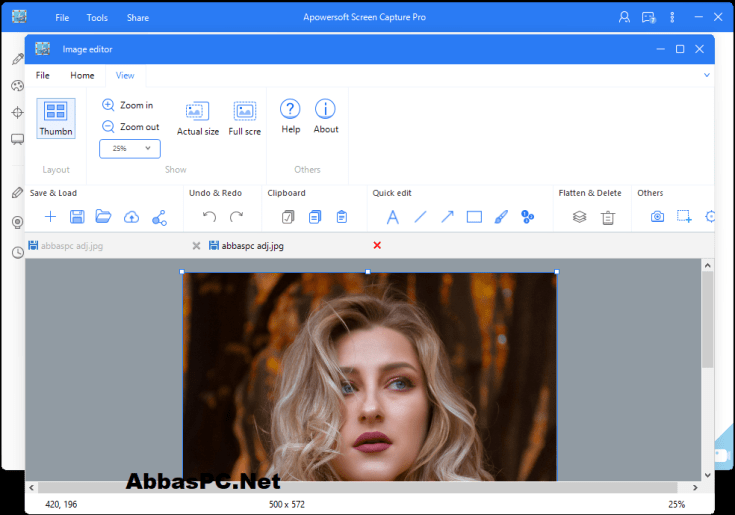Image resolution: width=735 pixels, height=515 pixels.
Task: Click the first Clipboard icon
Action: pyautogui.click(x=288, y=217)
